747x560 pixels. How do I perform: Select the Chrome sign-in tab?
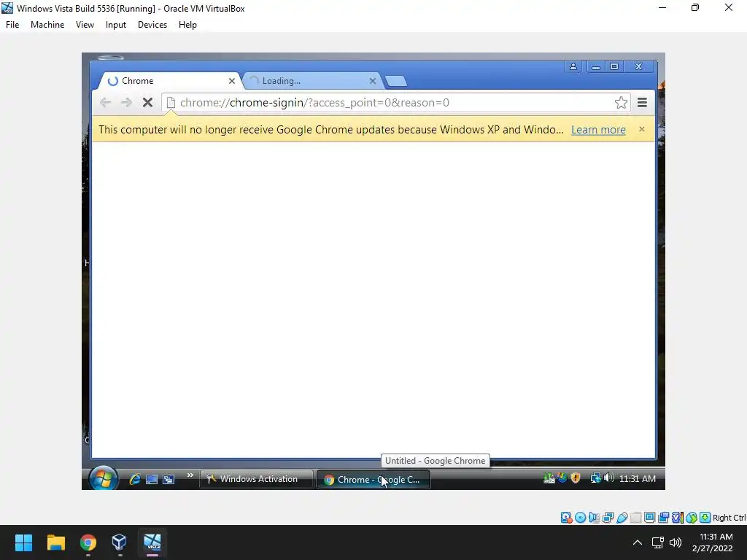(x=169, y=81)
